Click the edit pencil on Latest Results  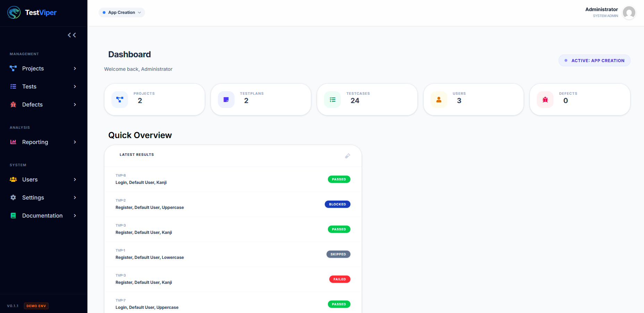(x=348, y=156)
